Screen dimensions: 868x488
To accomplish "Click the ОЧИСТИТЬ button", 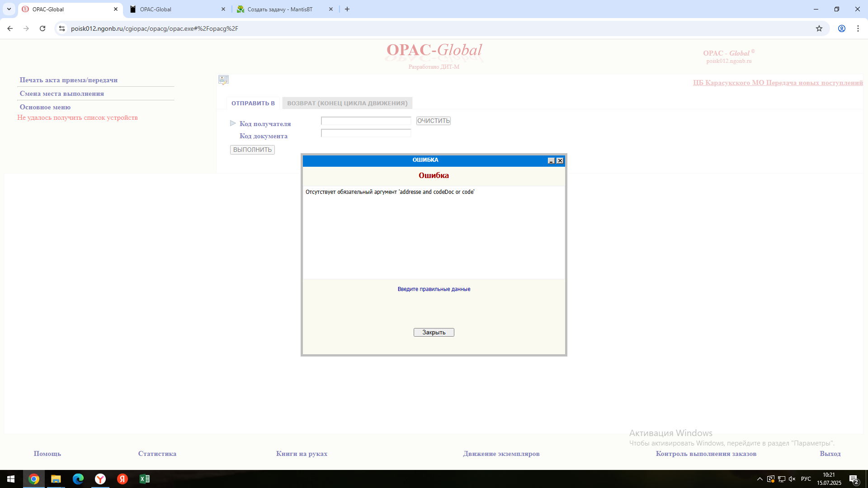I will click(x=433, y=121).
